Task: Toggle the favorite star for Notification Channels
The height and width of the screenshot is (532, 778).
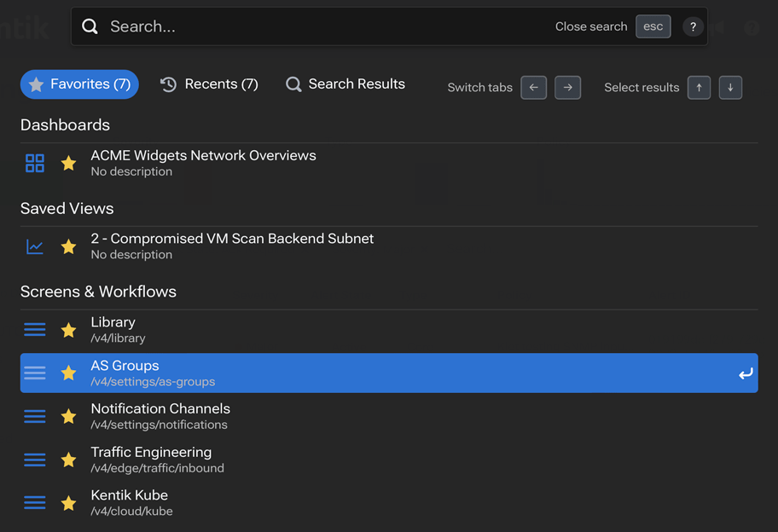Action: [69, 417]
